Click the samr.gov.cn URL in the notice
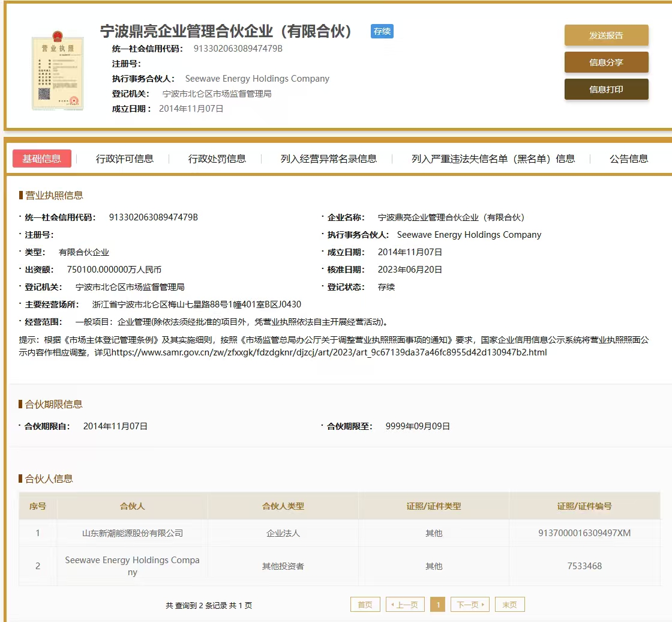 [329, 352]
